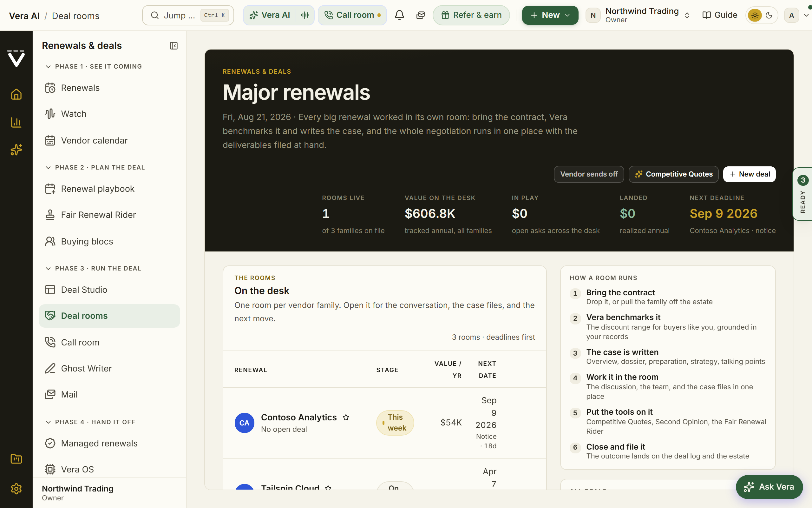
Task: Open the folder-style icon near rail bottom
Action: 16,458
